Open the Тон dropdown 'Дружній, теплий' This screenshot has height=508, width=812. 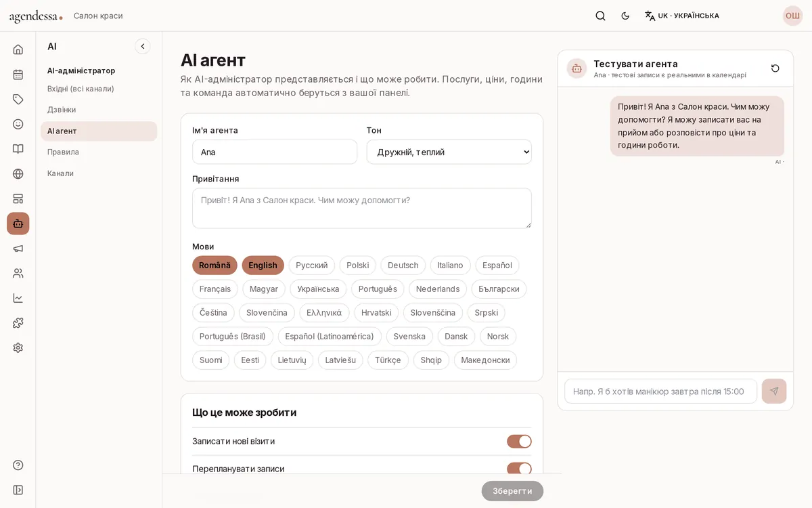(x=449, y=152)
